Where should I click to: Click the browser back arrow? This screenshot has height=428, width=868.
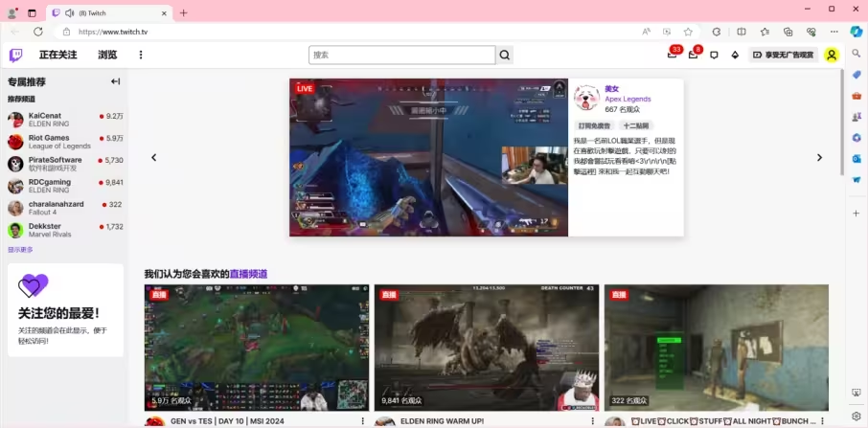click(x=15, y=32)
